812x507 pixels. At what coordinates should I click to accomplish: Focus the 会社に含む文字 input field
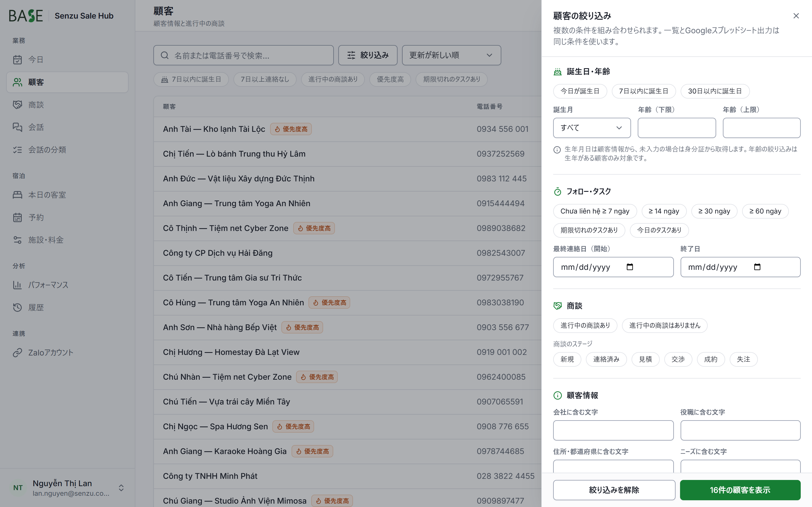613,430
